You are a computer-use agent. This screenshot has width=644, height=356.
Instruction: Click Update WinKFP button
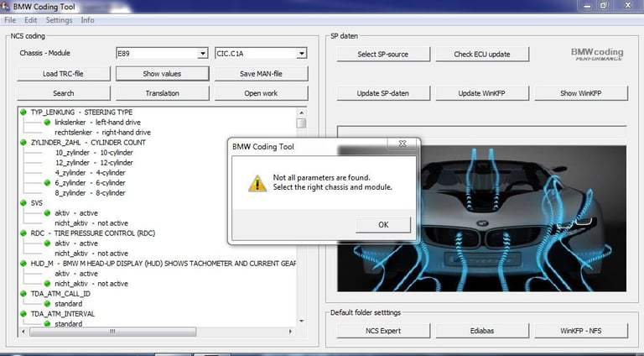click(482, 93)
